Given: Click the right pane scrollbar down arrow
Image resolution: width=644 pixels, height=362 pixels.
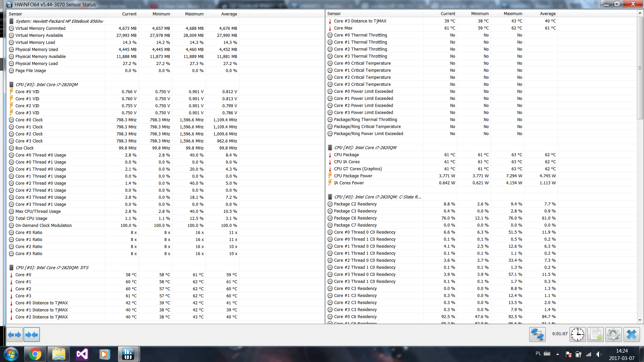Looking at the screenshot, I should click(640, 320).
